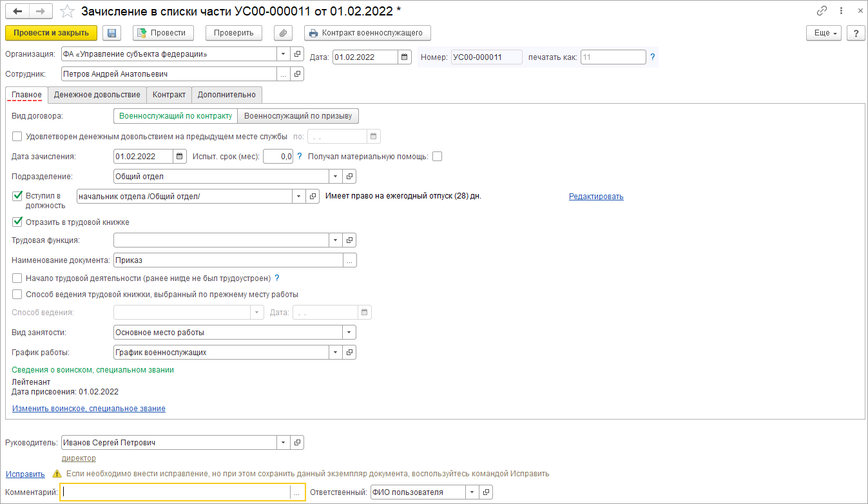868x504 pixels.
Task: Open calendar for the Дата field
Action: tap(405, 57)
